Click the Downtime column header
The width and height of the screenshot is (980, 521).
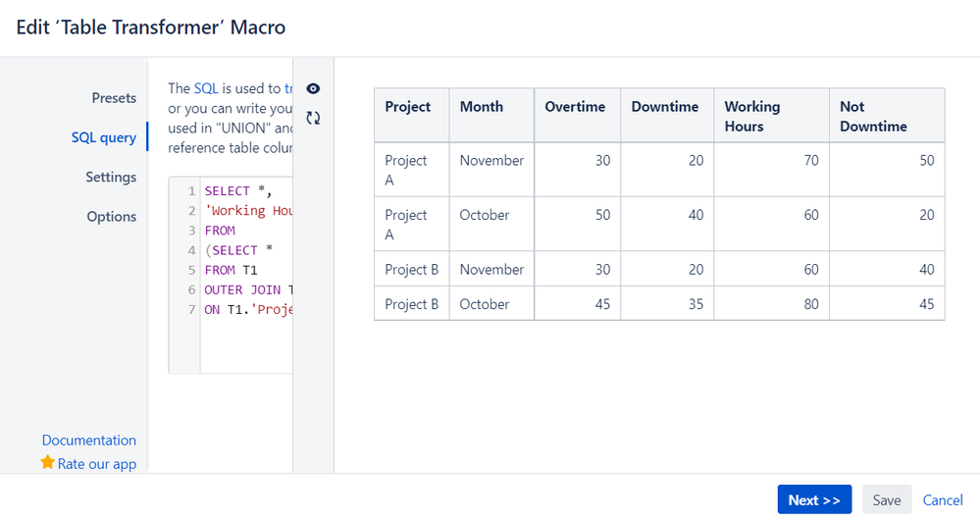[665, 107]
